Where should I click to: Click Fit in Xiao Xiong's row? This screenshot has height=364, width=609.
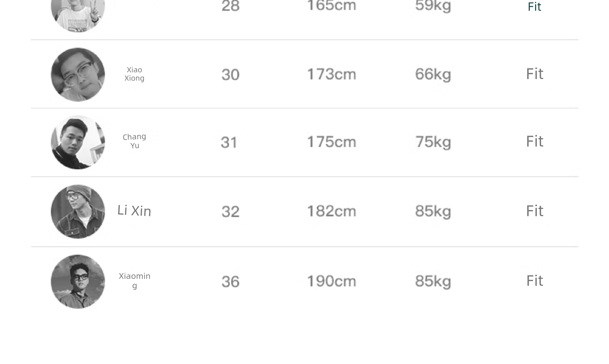tap(535, 74)
